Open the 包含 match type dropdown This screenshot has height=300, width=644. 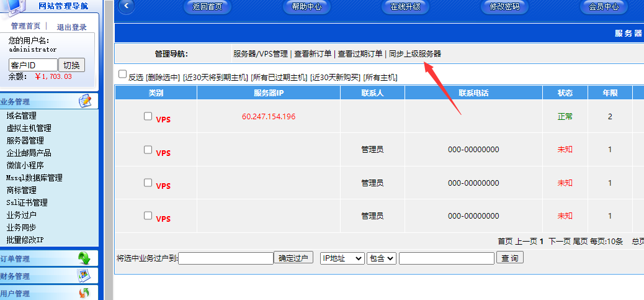click(381, 258)
